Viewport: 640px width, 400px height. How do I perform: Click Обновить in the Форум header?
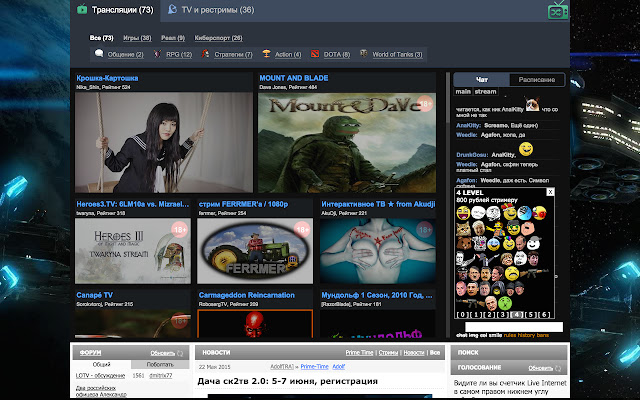click(163, 353)
